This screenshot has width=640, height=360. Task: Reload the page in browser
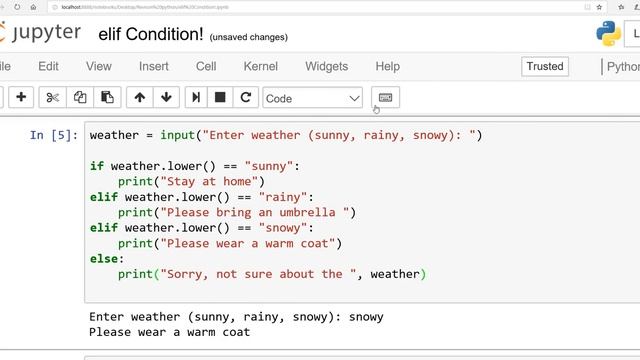click(x=17, y=7)
